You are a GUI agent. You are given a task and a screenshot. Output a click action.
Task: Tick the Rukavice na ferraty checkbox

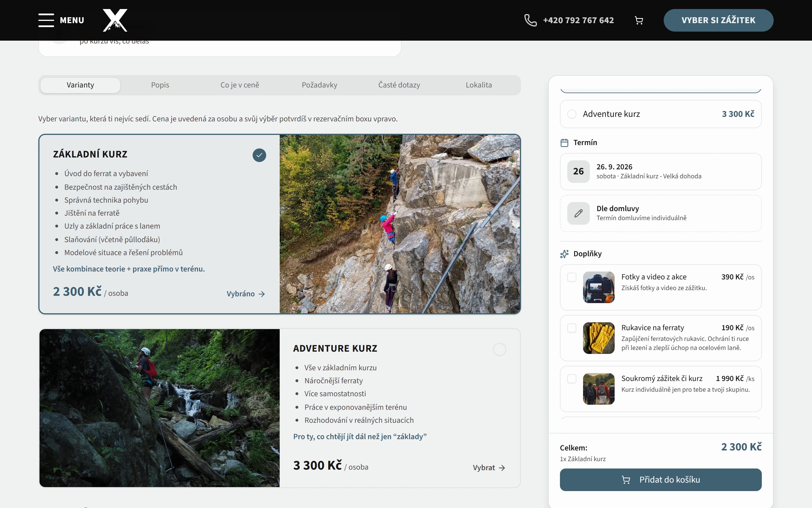click(572, 328)
